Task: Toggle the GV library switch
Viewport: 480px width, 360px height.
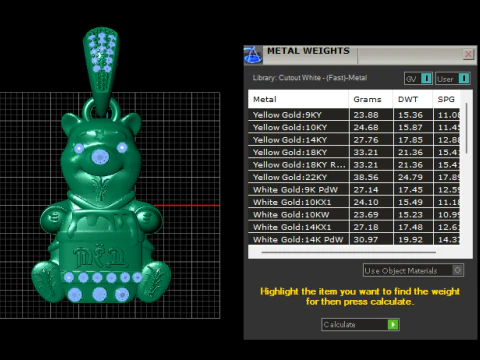Action: pyautogui.click(x=426, y=78)
